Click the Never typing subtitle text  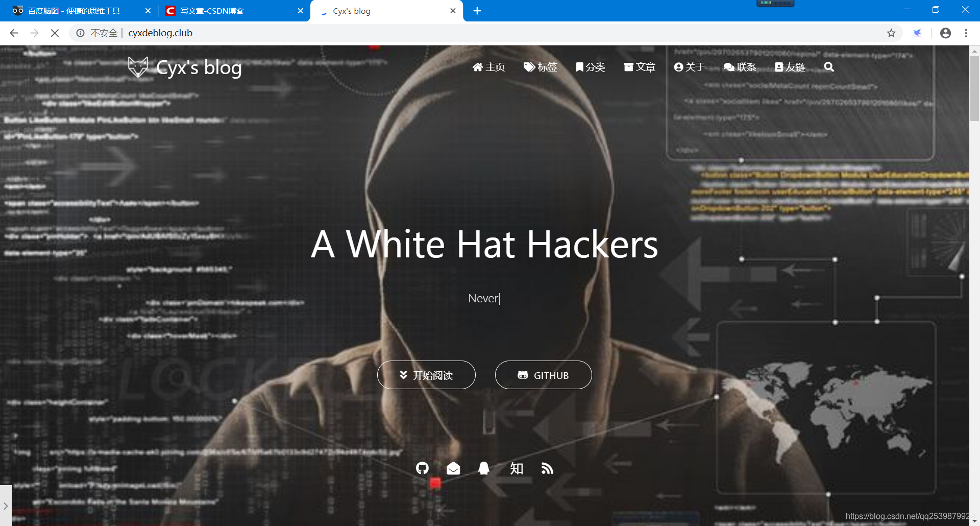(x=484, y=298)
